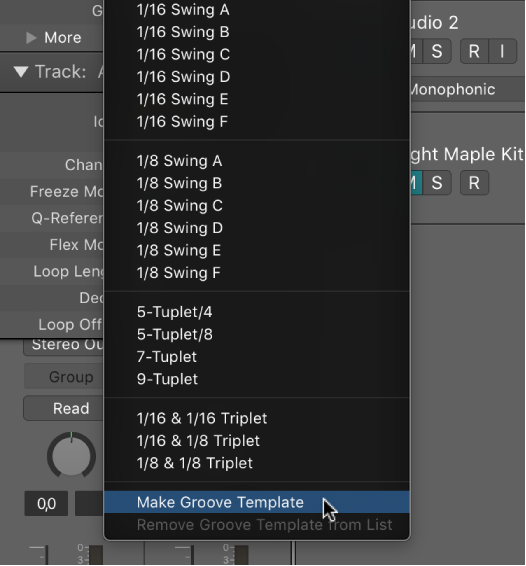Open the Monophonic flex mode dropdown

click(468, 89)
